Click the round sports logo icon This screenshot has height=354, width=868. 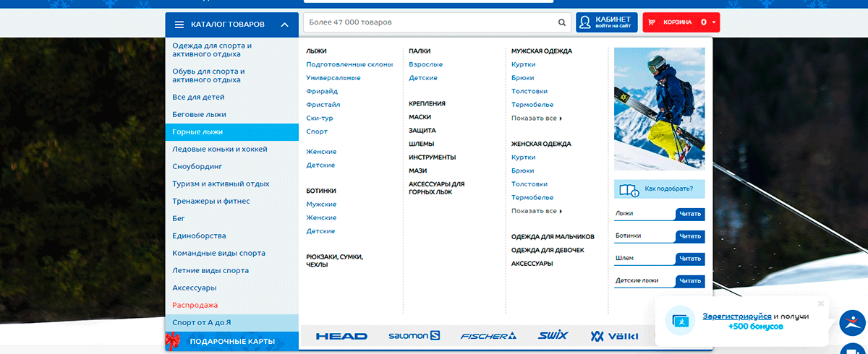coord(853,322)
